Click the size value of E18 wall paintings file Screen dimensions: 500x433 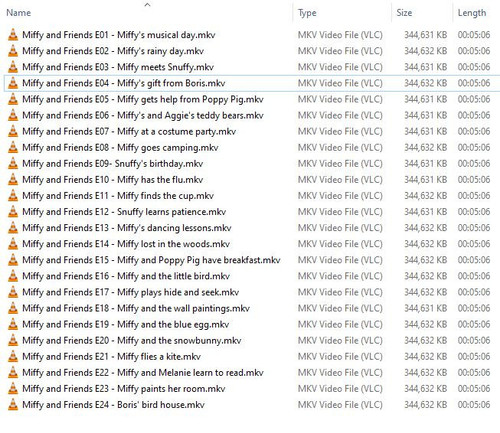(x=426, y=308)
